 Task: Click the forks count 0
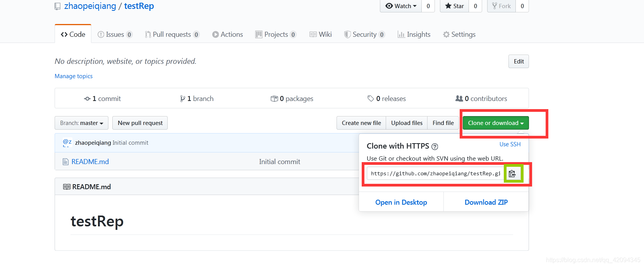point(522,6)
